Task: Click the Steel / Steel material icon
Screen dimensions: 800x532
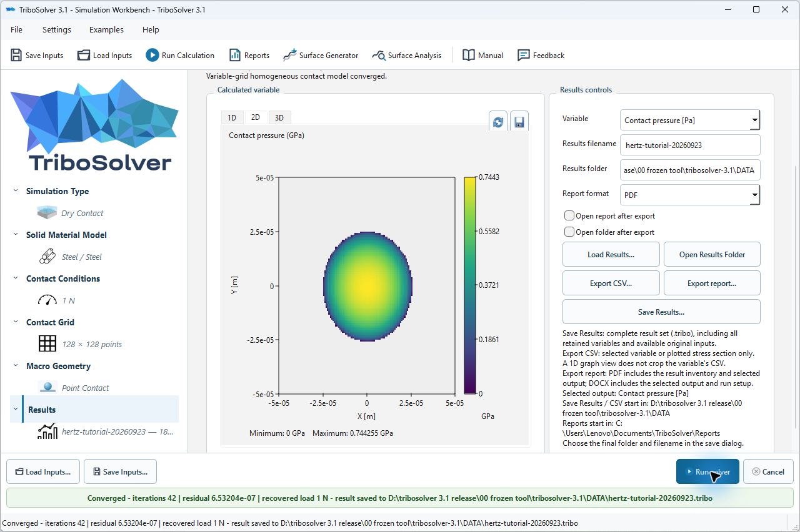Action: [47, 257]
